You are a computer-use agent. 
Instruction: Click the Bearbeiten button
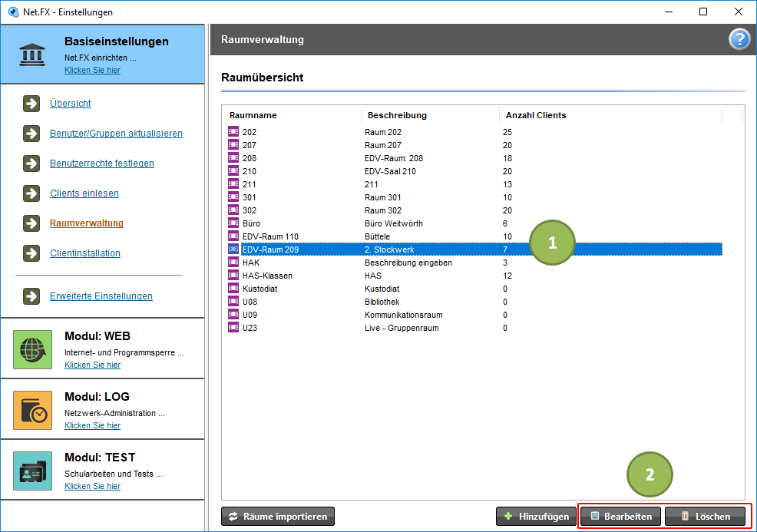click(620, 517)
